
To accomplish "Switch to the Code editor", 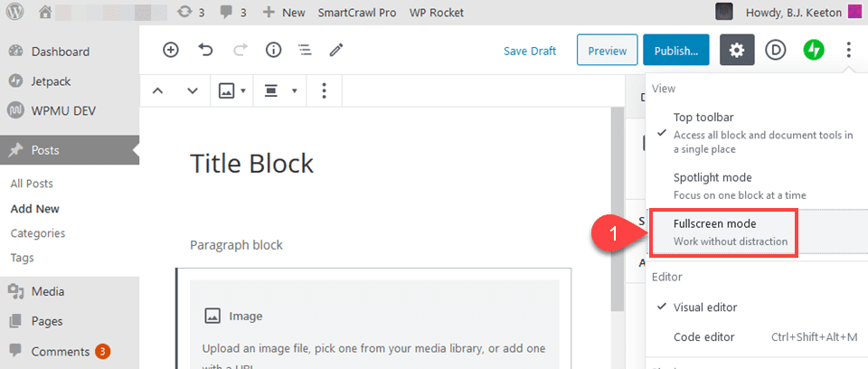I will click(704, 337).
